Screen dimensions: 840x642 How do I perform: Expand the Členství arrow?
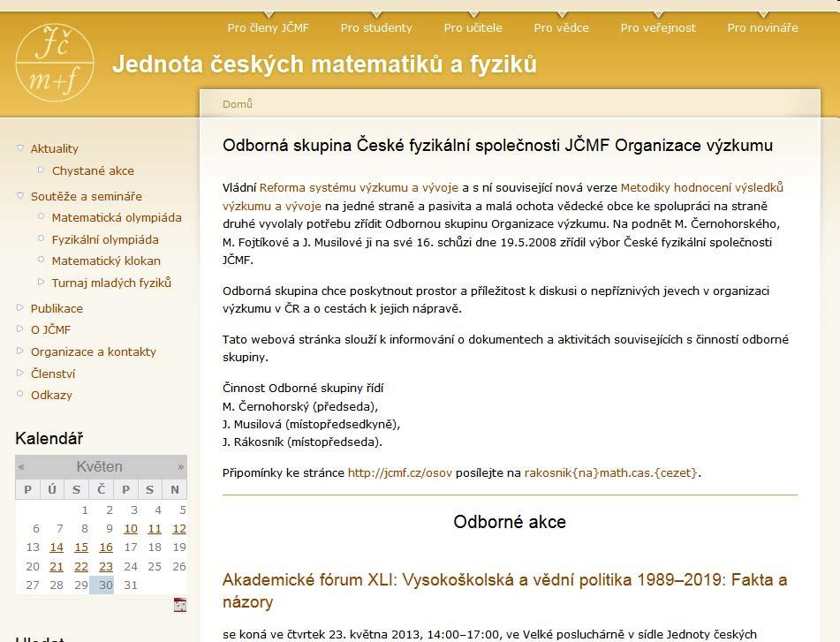[20, 373]
